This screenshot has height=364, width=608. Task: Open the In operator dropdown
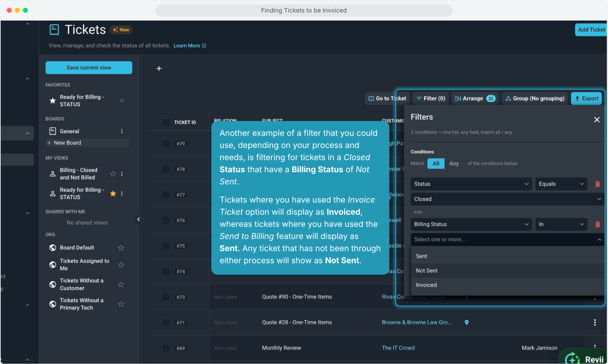pos(561,224)
